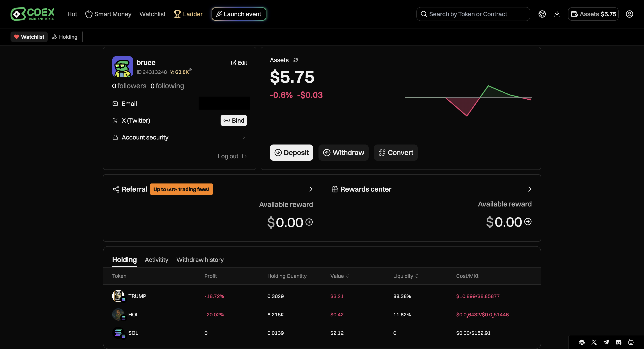This screenshot has height=349, width=644.
Task: Open Discord icon in bottom bar
Action: [618, 342]
